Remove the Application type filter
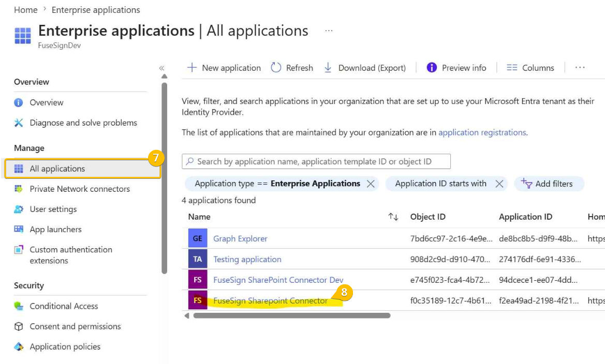This screenshot has height=364, width=605. pos(371,184)
